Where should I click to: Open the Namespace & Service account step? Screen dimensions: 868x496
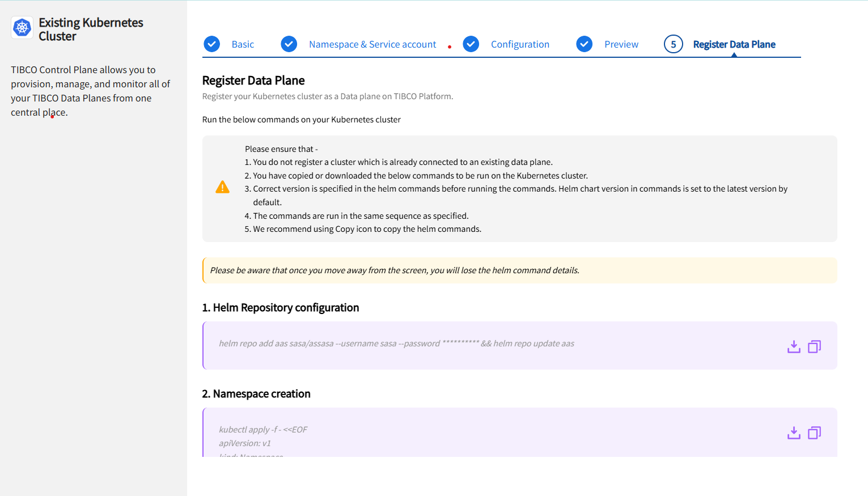[x=372, y=44]
